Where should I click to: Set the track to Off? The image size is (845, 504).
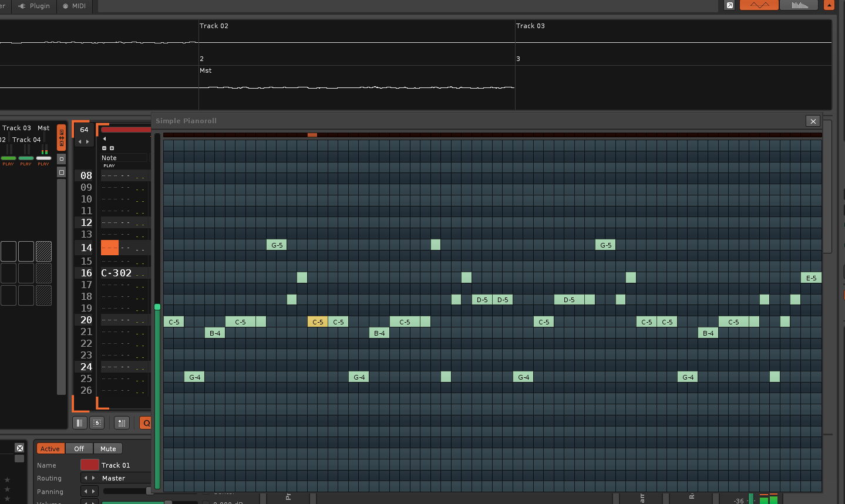(x=79, y=449)
